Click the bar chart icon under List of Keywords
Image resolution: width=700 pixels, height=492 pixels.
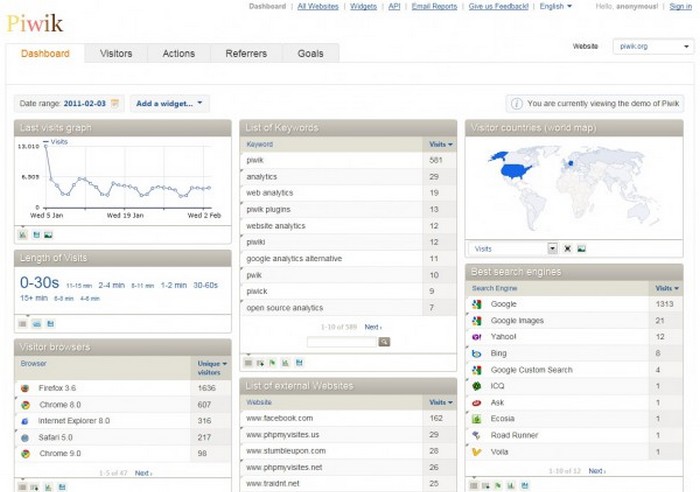pyautogui.click(x=285, y=363)
